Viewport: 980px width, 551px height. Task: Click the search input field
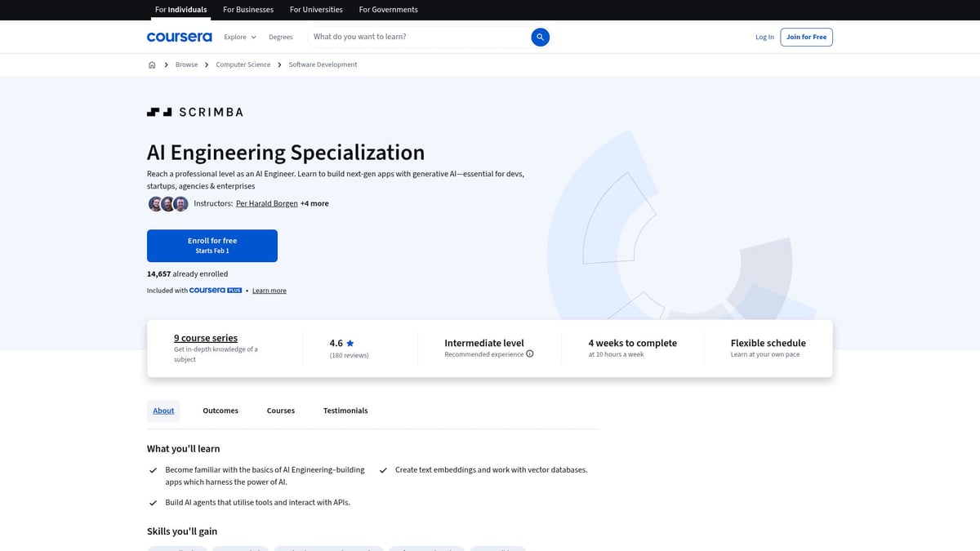(x=419, y=37)
